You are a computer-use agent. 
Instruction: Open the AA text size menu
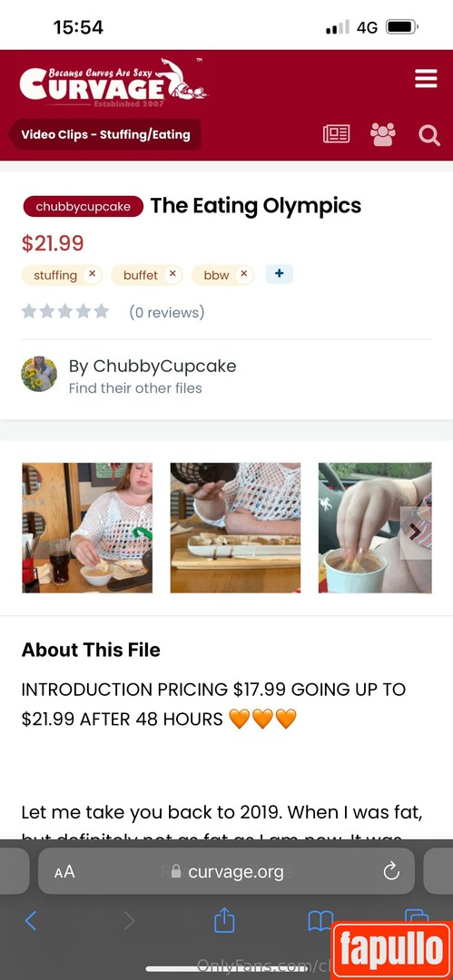click(x=64, y=871)
